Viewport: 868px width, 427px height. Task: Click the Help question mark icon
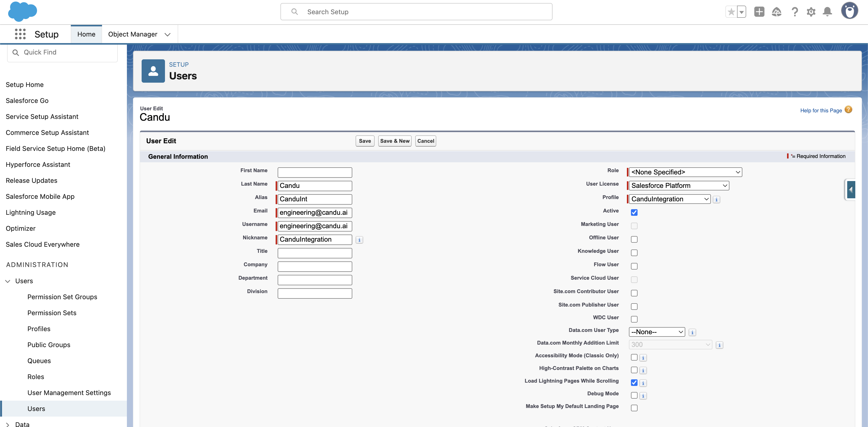tap(795, 12)
